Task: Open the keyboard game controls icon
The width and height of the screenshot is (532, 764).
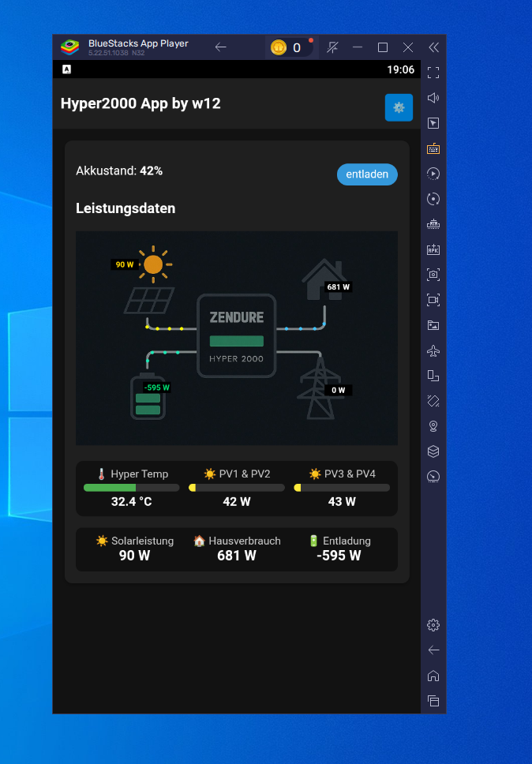Action: (433, 148)
